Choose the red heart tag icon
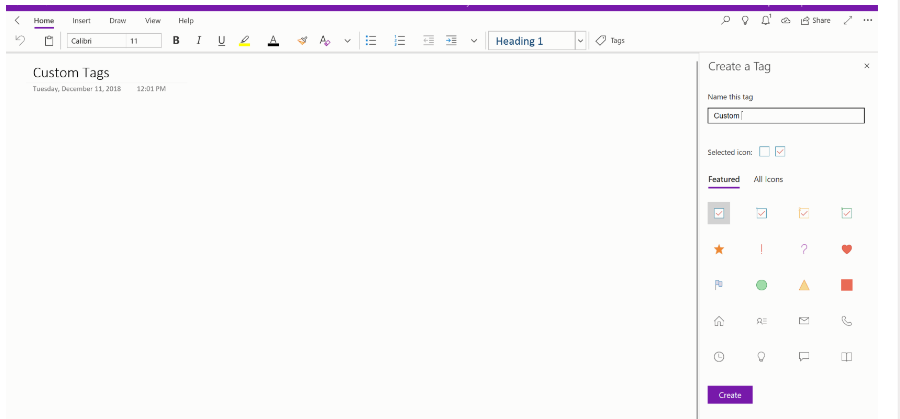The image size is (900, 419). (847, 249)
